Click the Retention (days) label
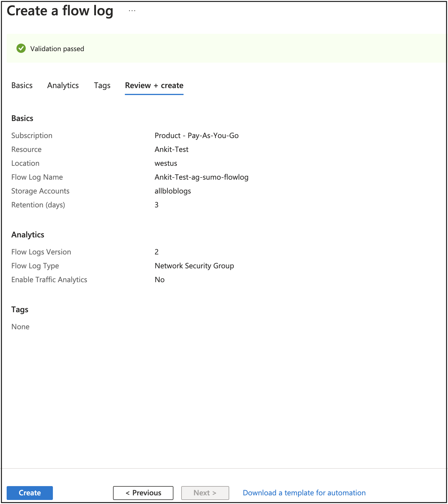This screenshot has width=448, height=504. coord(38,205)
